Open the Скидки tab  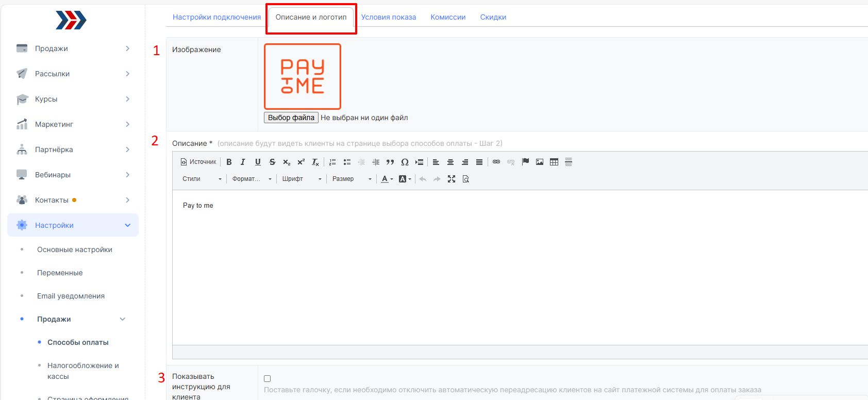pyautogui.click(x=493, y=17)
